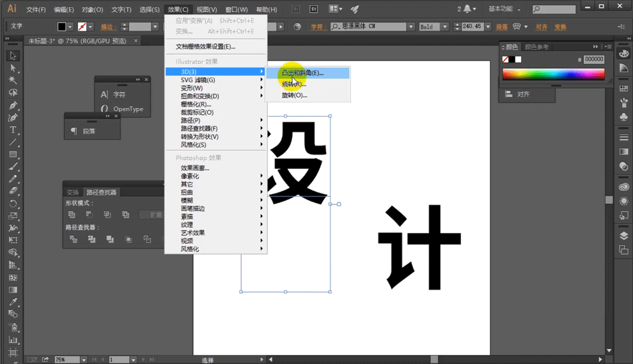The height and width of the screenshot is (364, 633).
Task: Open the Artboards panel icon
Action: 623,250
